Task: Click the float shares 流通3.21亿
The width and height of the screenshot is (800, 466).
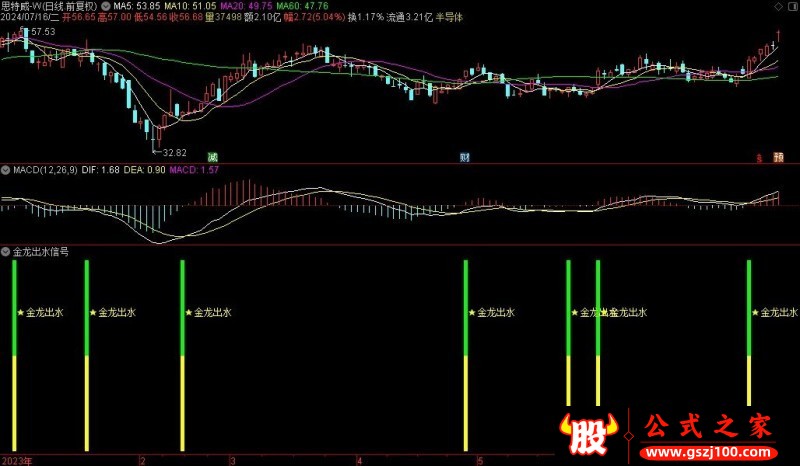Action: pos(410,17)
